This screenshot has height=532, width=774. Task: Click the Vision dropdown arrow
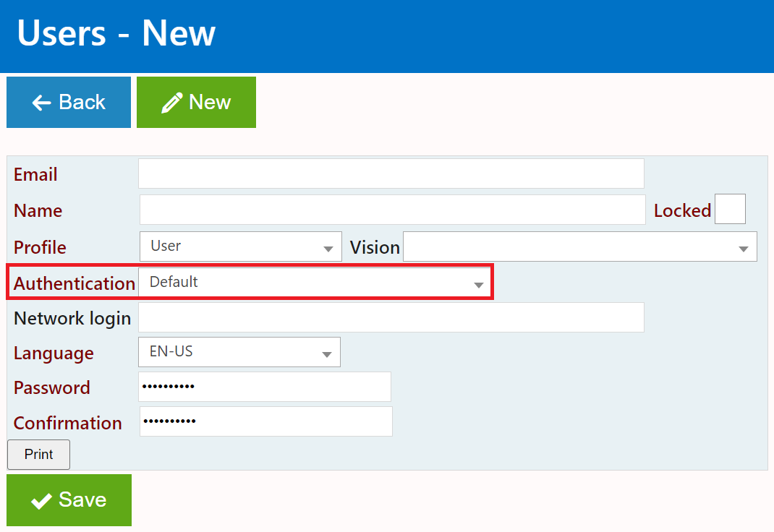(743, 249)
